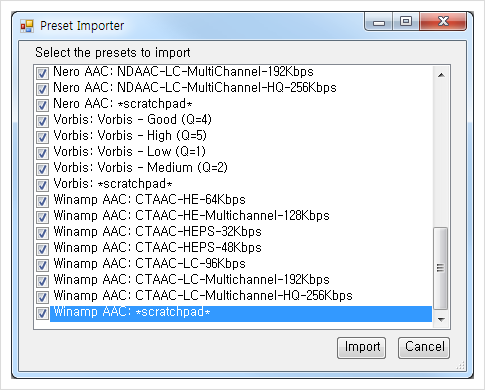Screen dimensions: 485x390
Task: Select 'Vorbis: Vorbis - Low (Q=1)' text
Action: [129, 152]
